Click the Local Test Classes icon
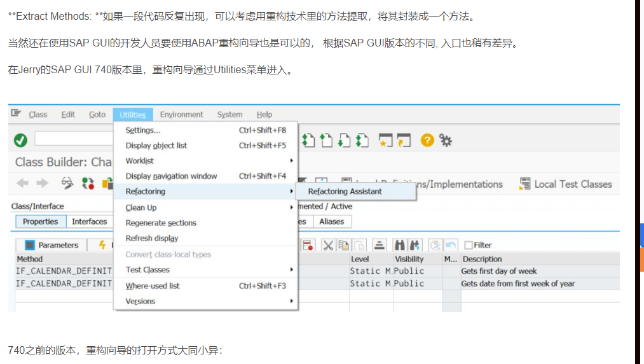Screen dimensions: 644x364 click(x=524, y=184)
